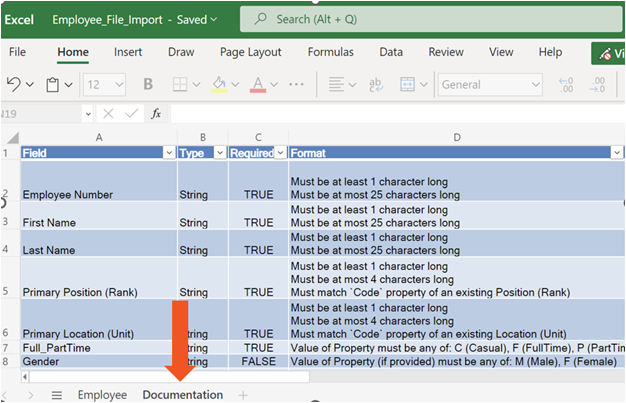Switch to the Insert tab
This screenshot has height=403, width=626.
click(128, 52)
